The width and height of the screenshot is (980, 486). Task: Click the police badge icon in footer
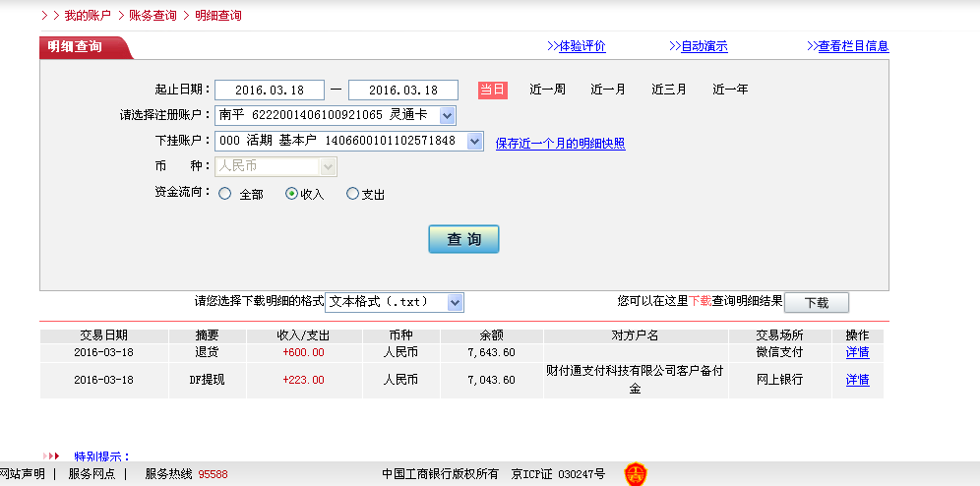[x=637, y=474]
